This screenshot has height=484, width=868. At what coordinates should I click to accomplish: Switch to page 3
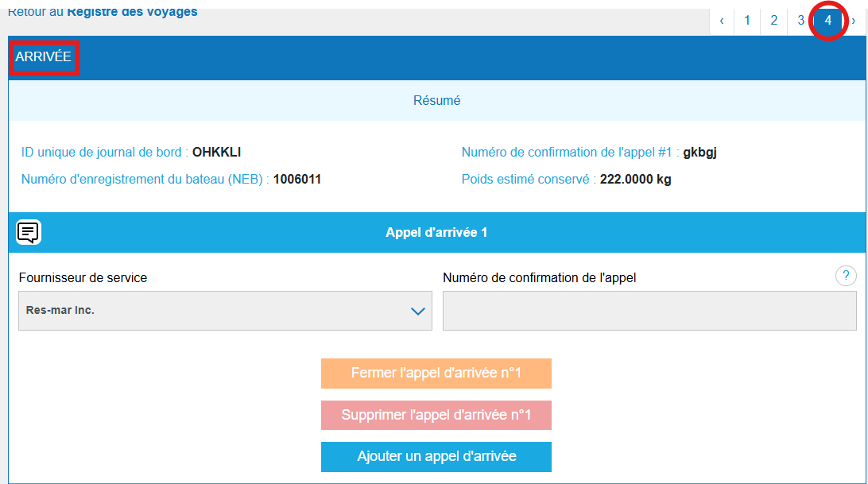click(800, 21)
